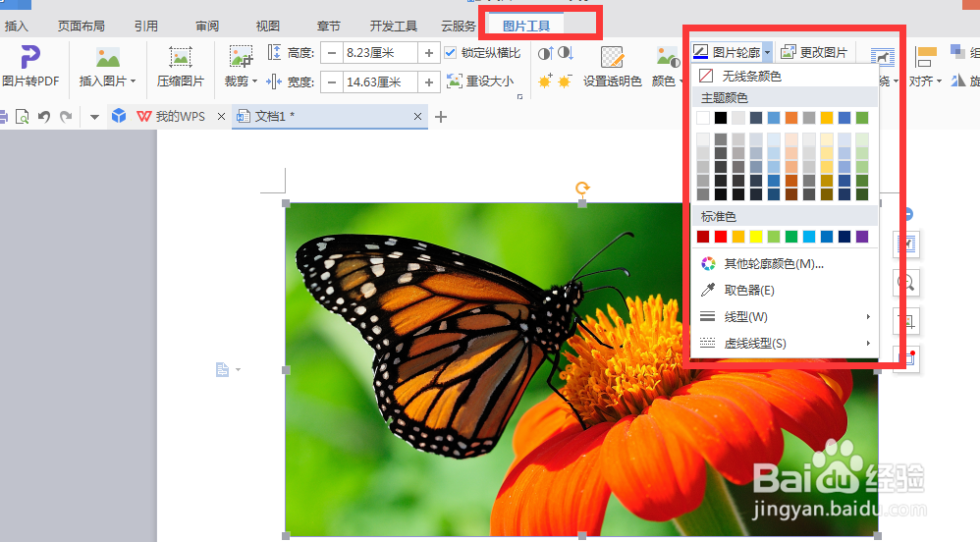The width and height of the screenshot is (980, 542).
Task: Click the print preview icon
Action: pos(23,116)
